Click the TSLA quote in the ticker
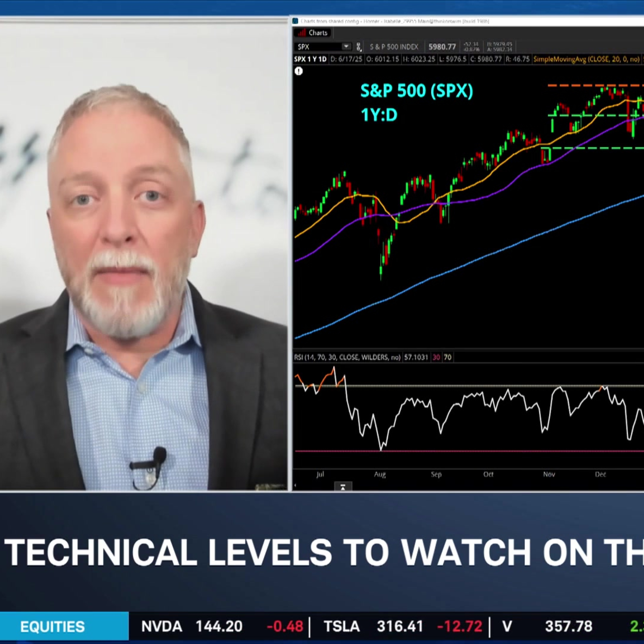The image size is (644, 644). tap(403, 626)
